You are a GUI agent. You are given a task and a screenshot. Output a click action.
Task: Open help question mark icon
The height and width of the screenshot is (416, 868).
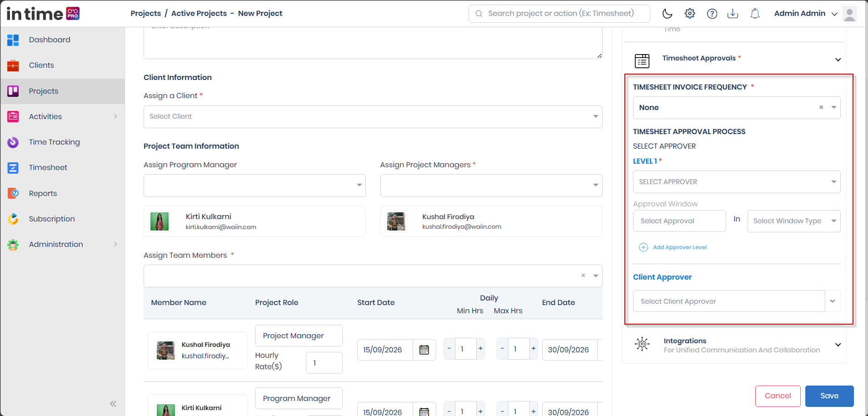click(712, 14)
